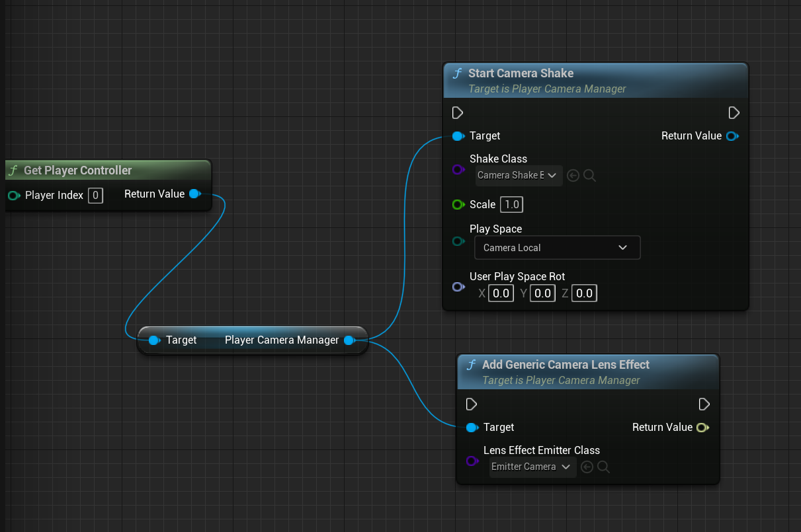Image resolution: width=801 pixels, height=532 pixels.
Task: Expand the Play Space Camera Local dropdown
Action: point(557,248)
